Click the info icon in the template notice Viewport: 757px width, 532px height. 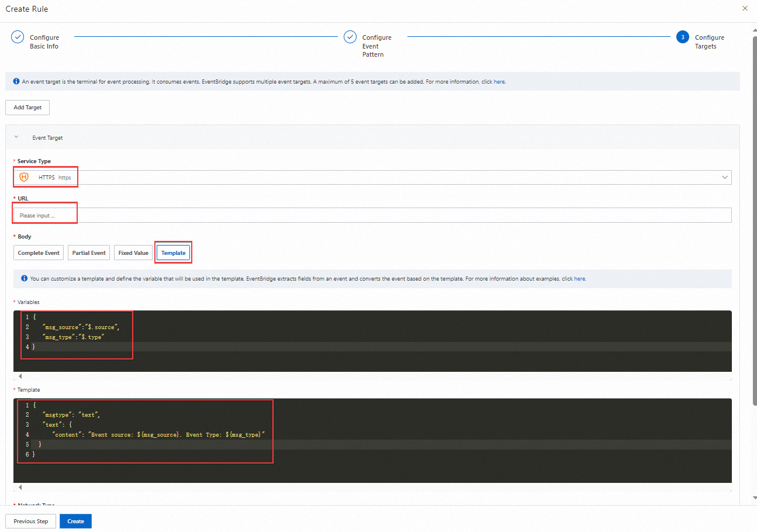[x=25, y=278]
